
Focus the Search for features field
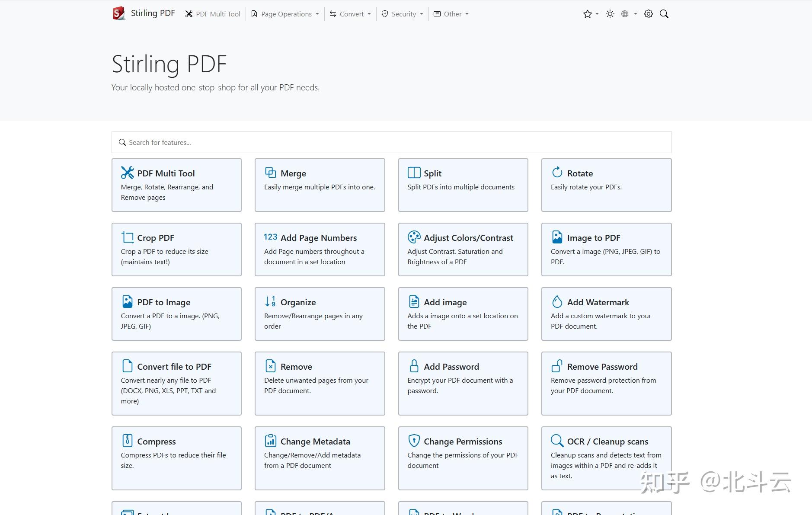coord(391,142)
